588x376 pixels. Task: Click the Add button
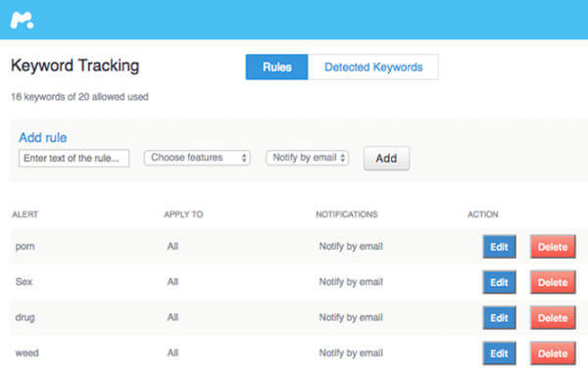coord(386,159)
